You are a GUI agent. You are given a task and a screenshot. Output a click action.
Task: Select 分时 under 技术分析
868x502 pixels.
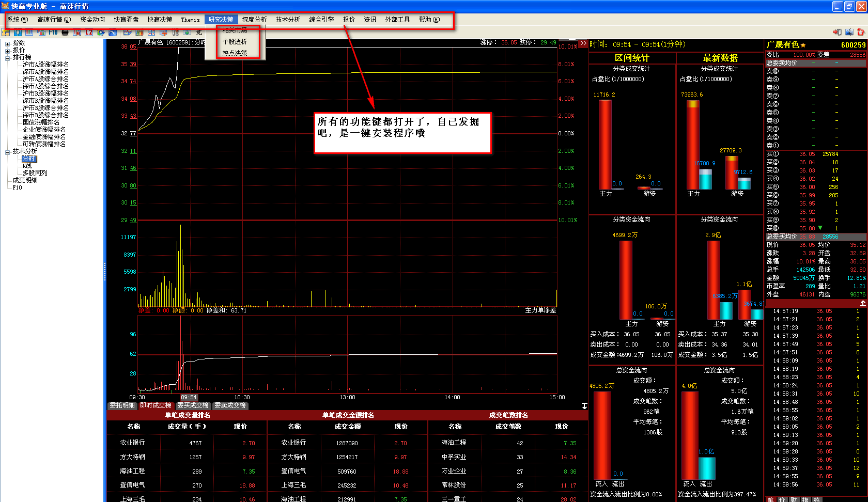(29, 159)
